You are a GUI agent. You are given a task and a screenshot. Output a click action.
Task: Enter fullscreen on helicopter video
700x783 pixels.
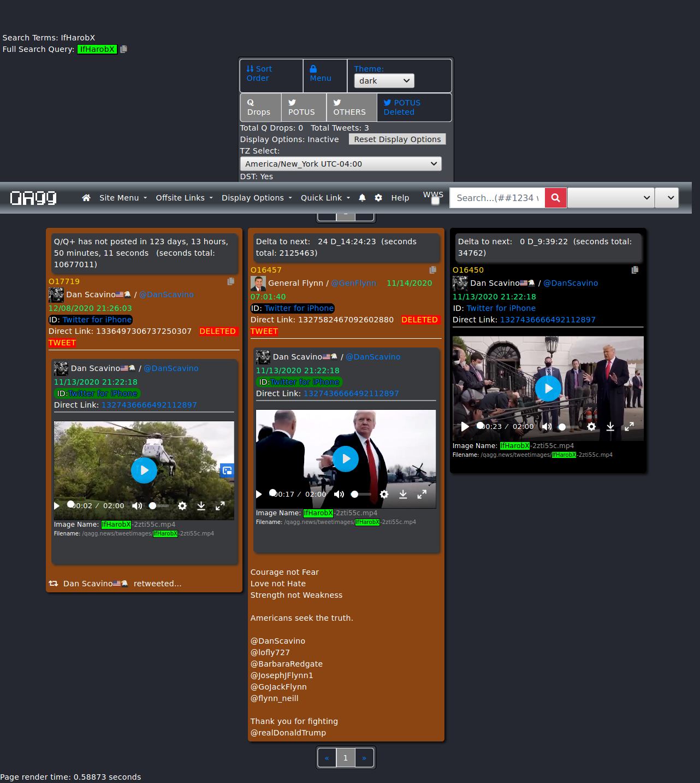coord(220,506)
